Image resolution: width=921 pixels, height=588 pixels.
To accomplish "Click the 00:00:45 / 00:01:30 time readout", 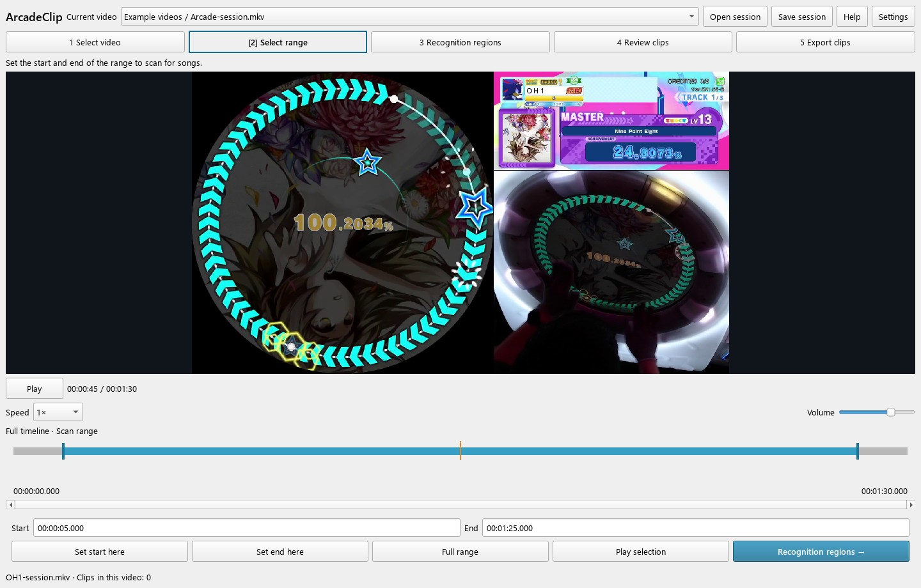I will [x=102, y=389].
